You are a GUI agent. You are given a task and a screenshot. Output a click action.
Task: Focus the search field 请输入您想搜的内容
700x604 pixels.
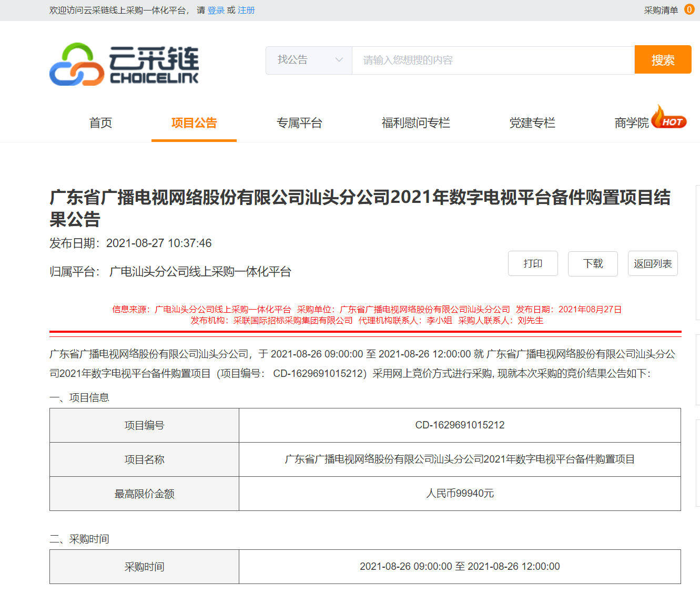click(493, 60)
